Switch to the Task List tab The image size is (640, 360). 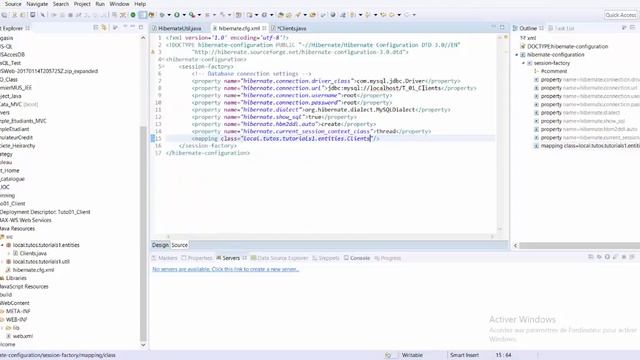(x=561, y=28)
